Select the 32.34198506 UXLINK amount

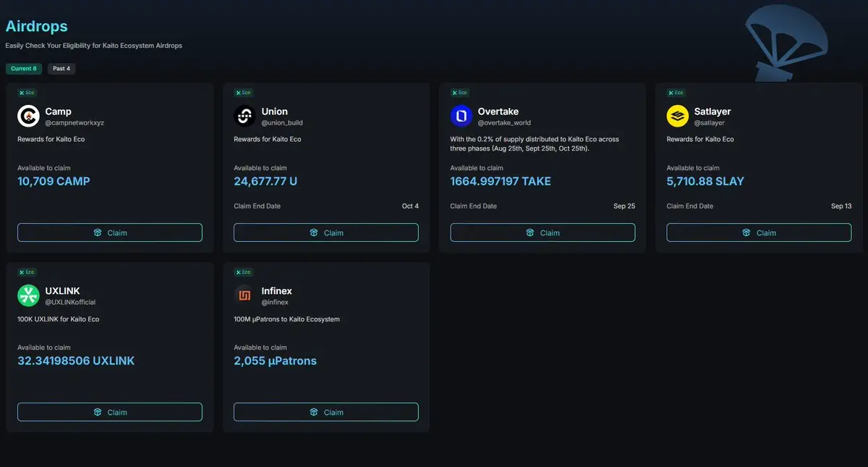(x=76, y=361)
